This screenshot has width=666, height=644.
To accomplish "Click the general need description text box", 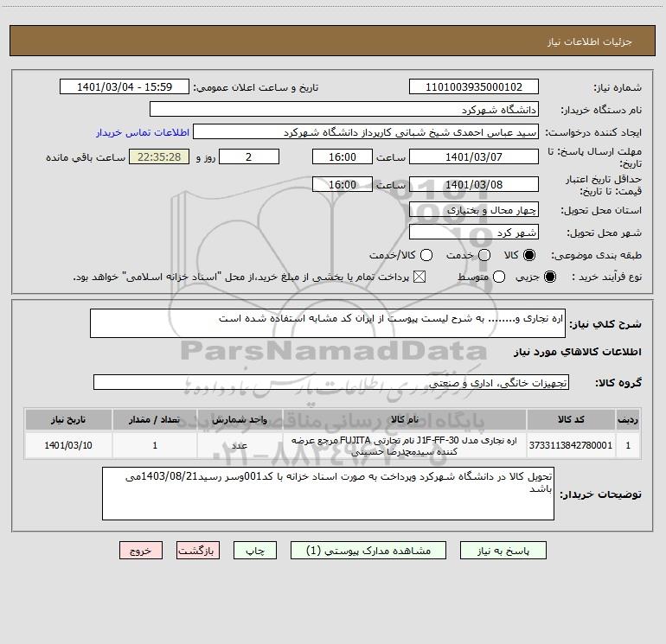I will [x=328, y=323].
